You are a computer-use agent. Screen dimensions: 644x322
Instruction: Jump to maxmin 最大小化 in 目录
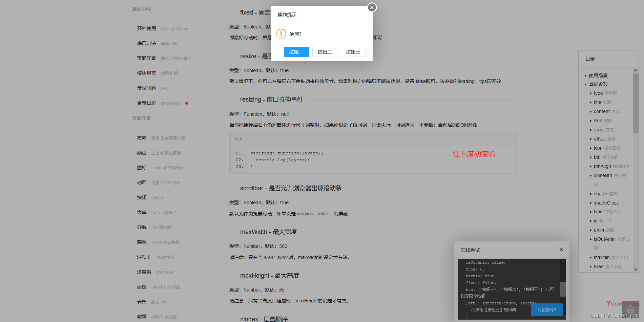[x=611, y=257]
